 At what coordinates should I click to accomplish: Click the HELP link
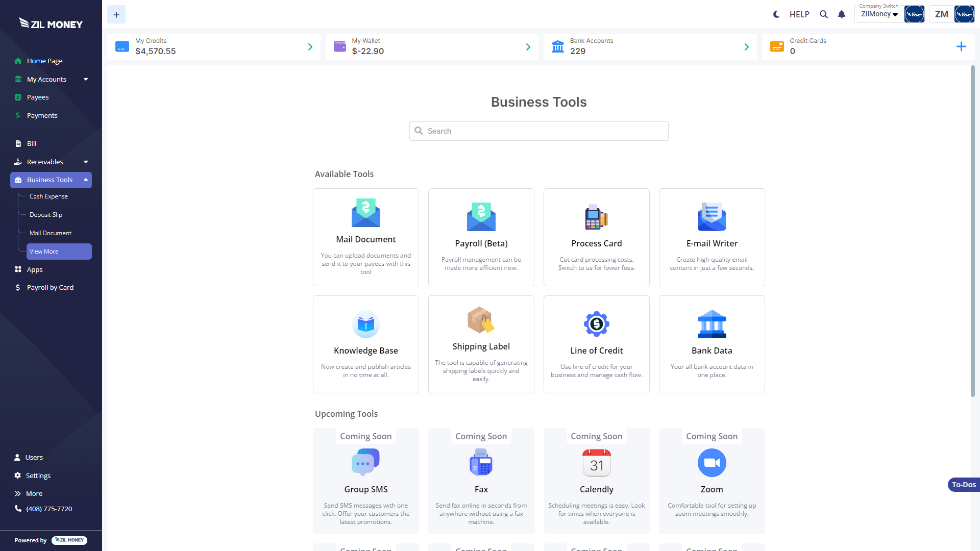(799, 14)
